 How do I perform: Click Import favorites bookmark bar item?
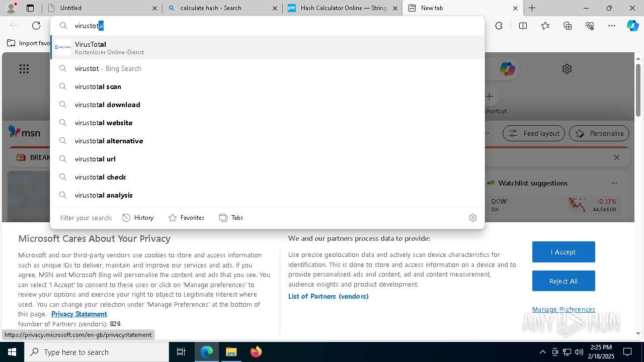[28, 43]
